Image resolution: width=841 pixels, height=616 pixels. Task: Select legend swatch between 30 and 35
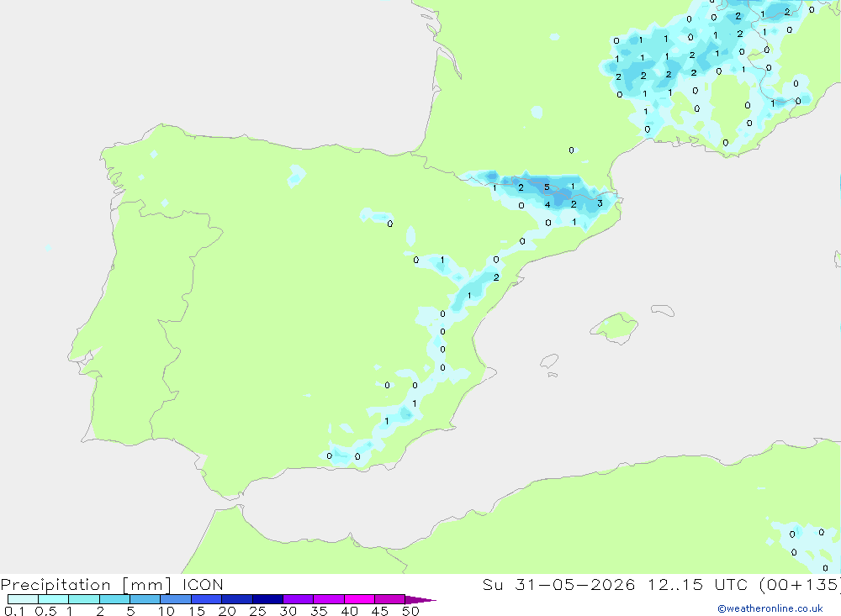tap(298, 599)
